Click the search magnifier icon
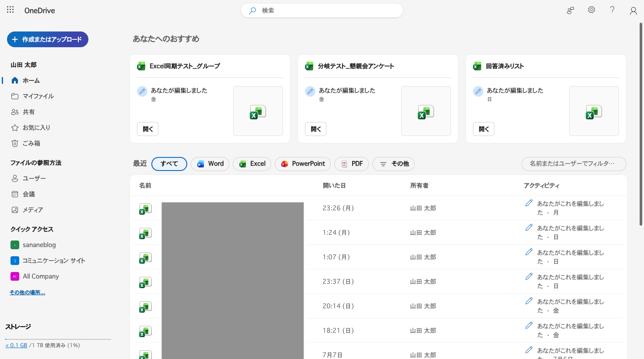The height and width of the screenshot is (359, 644). (252, 10)
